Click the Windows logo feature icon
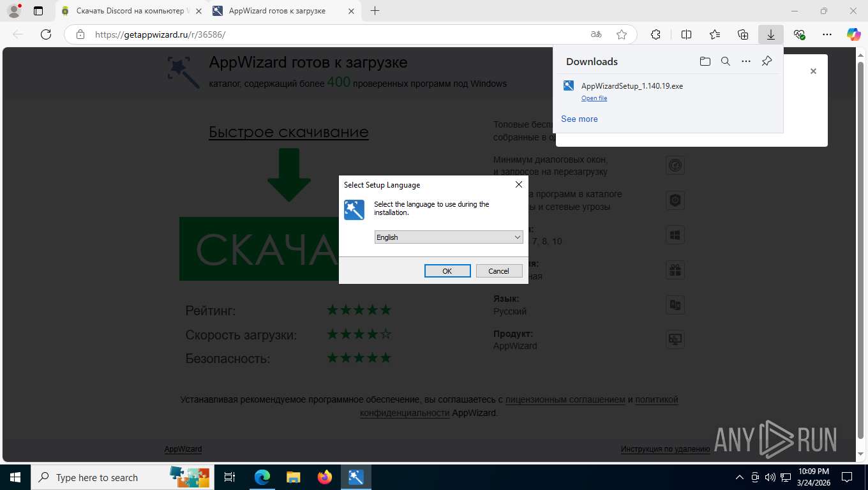Screen dimensions: 868x490 (x=675, y=235)
